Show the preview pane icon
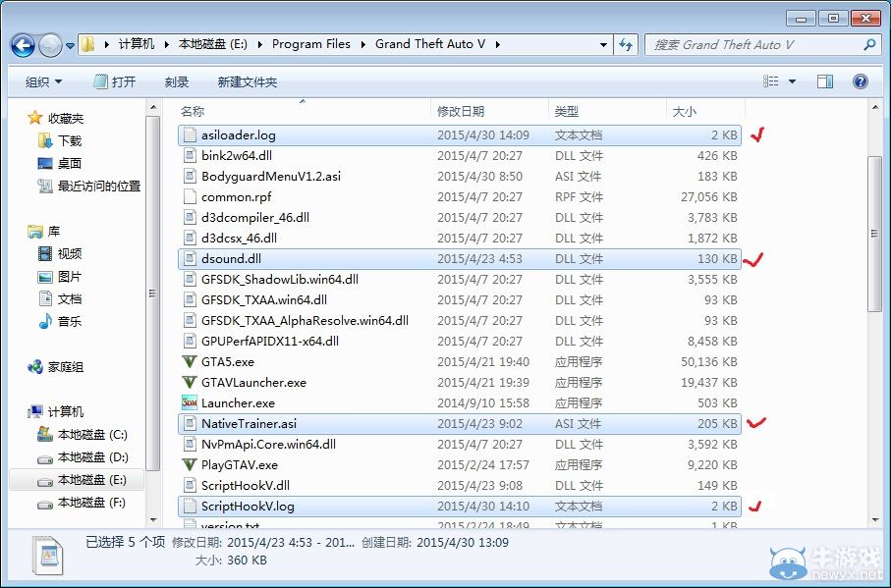891x588 pixels. [825, 81]
